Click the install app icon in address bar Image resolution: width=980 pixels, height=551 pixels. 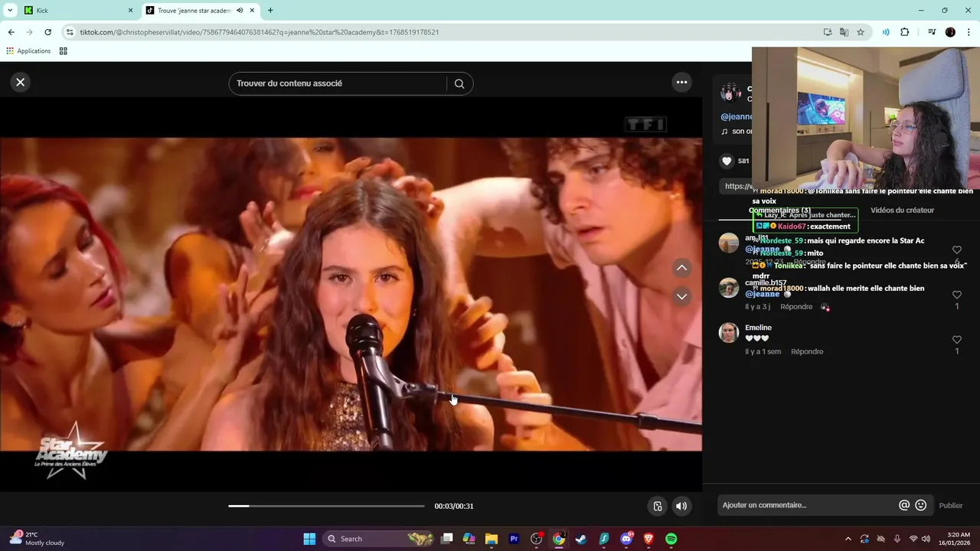coord(828,32)
